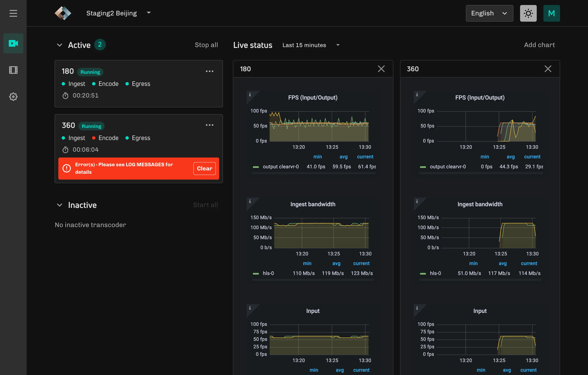
Task: Open the more options menu for transcoder 180
Action: pos(209,71)
